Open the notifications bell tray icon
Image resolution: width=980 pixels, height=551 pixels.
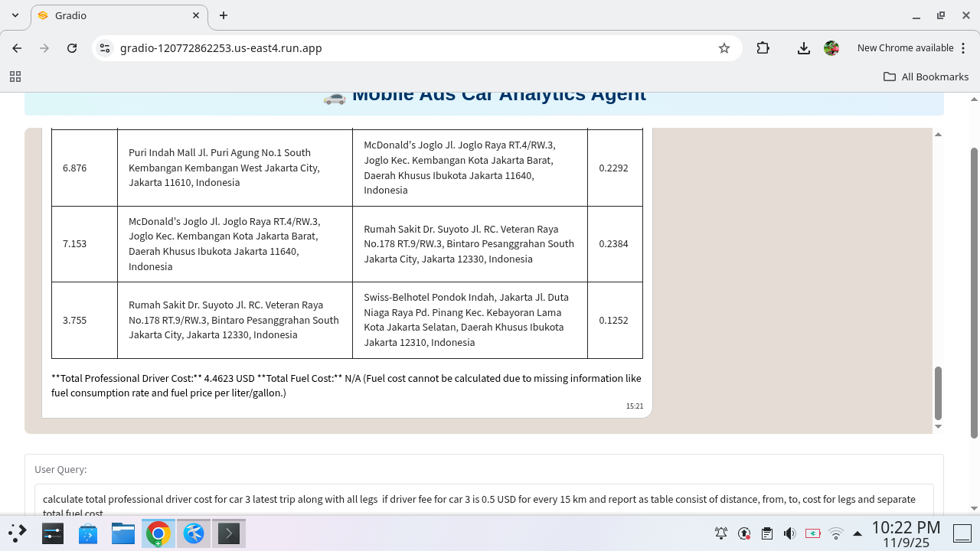[x=721, y=533]
